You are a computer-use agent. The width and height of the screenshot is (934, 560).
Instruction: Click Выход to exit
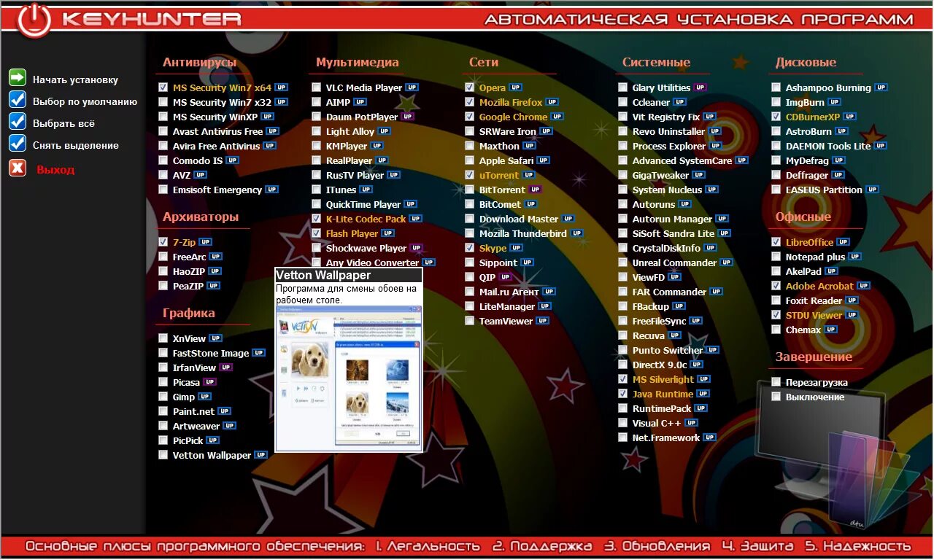click(55, 170)
